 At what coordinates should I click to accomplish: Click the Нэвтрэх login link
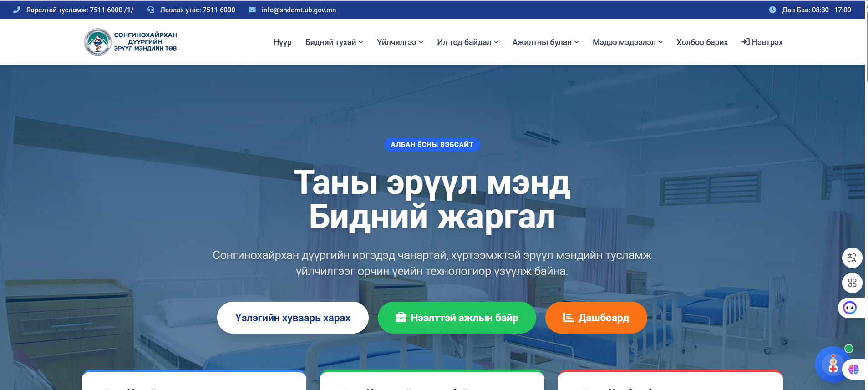[762, 42]
